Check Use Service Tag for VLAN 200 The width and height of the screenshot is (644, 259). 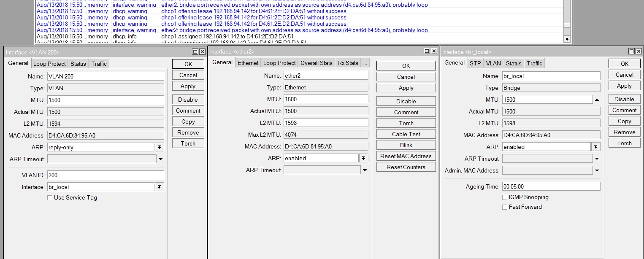click(49, 197)
